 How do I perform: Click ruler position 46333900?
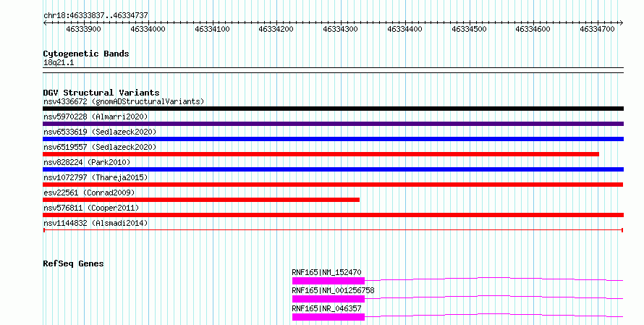83,29
